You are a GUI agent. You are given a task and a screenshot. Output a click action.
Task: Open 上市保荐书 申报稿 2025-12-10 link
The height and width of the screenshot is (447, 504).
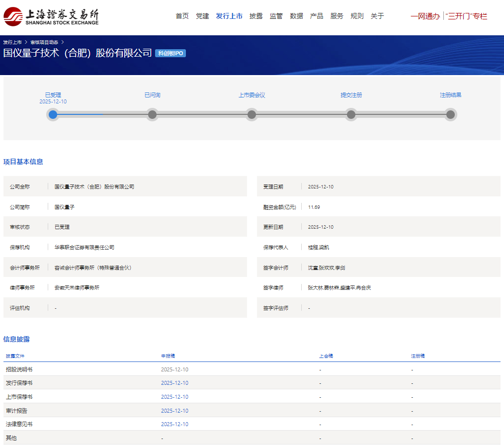pos(174,397)
